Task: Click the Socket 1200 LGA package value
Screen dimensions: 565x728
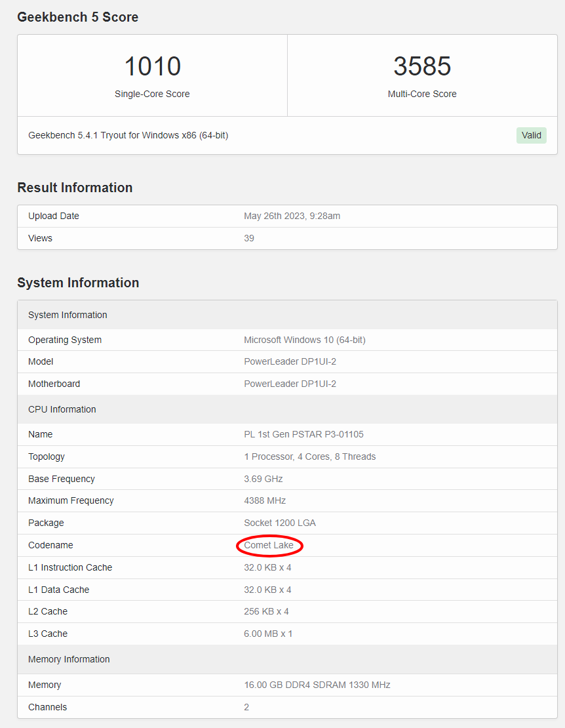Action: coord(281,523)
